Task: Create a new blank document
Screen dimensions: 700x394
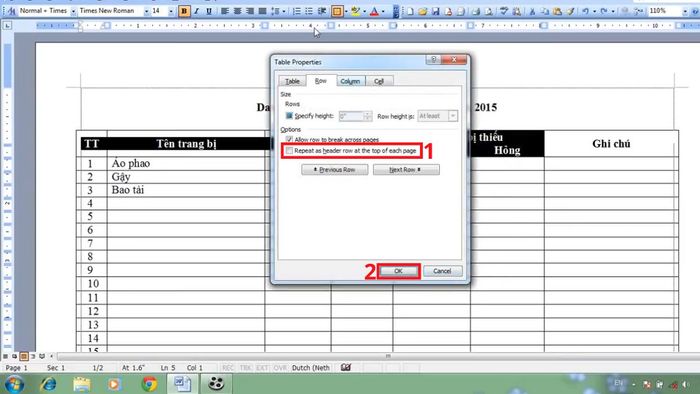Action: click(x=410, y=11)
